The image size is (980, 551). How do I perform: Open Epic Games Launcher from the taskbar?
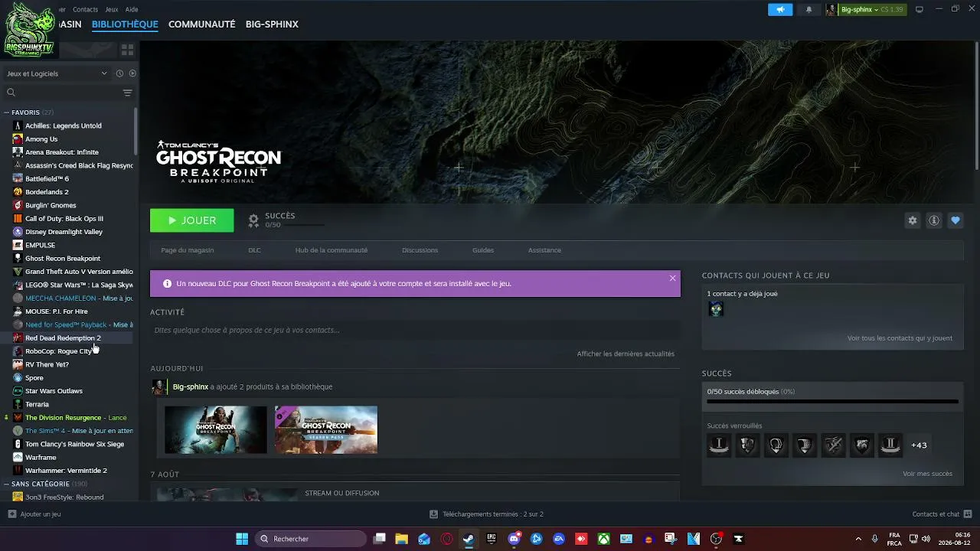[491, 539]
